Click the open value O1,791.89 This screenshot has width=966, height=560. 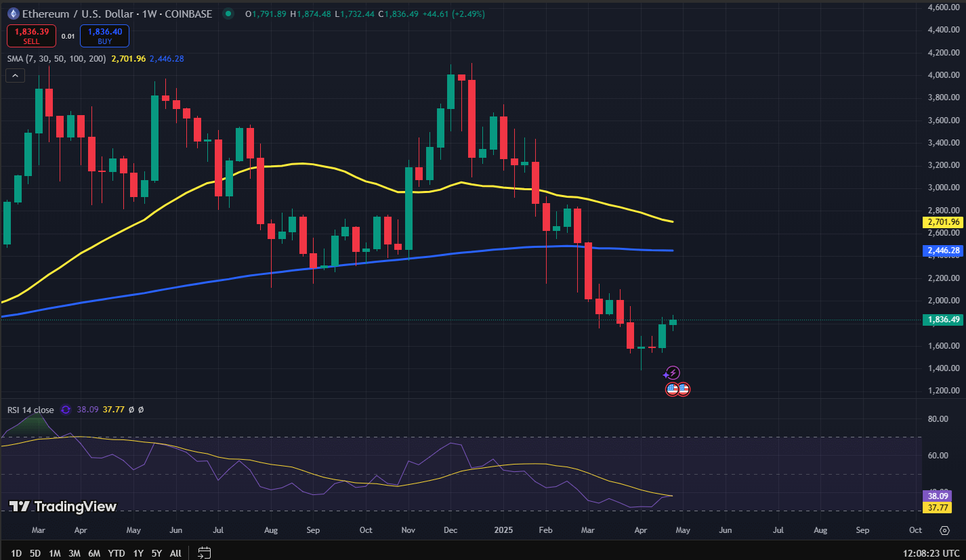[266, 14]
